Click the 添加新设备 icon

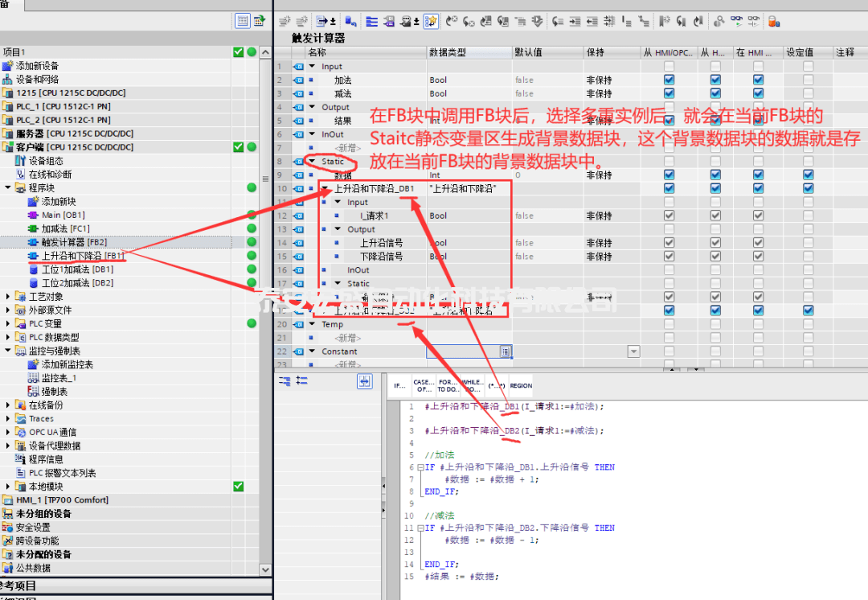coord(8,66)
